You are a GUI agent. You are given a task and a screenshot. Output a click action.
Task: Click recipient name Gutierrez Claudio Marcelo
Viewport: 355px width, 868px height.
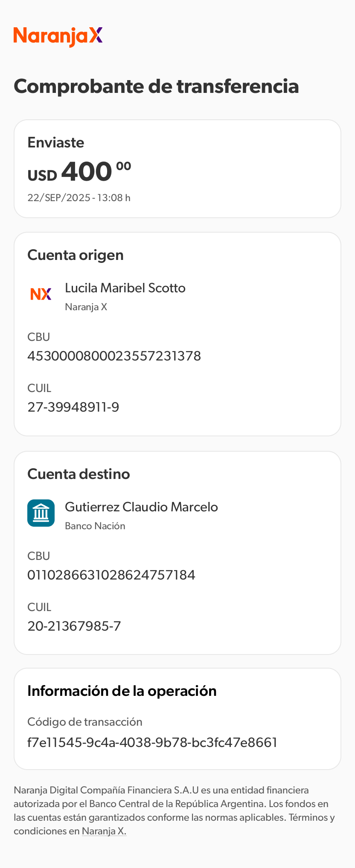click(x=141, y=507)
